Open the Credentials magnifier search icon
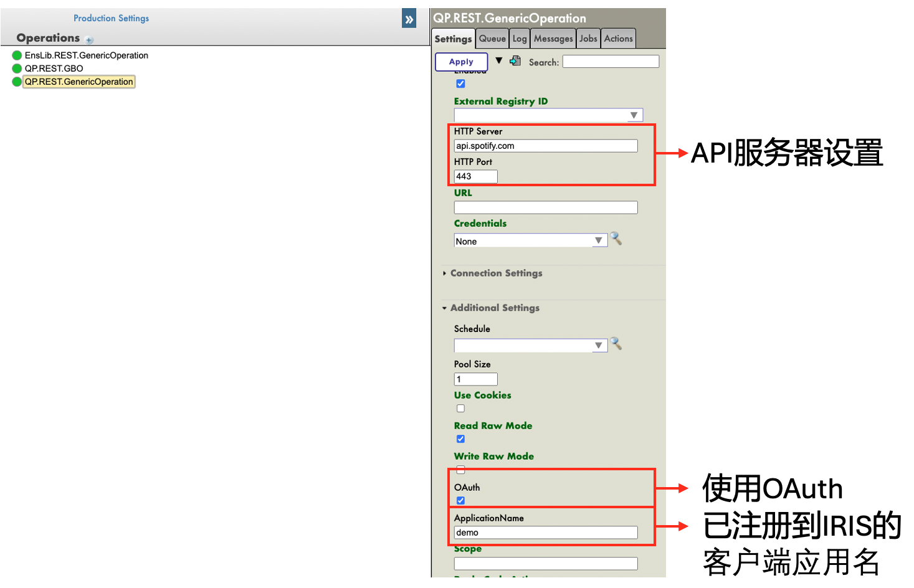 (616, 239)
